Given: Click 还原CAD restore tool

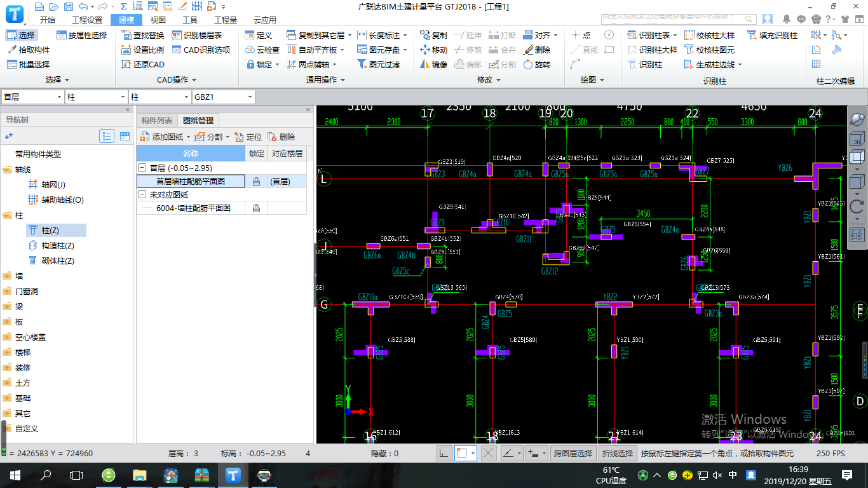Looking at the screenshot, I should click(143, 64).
